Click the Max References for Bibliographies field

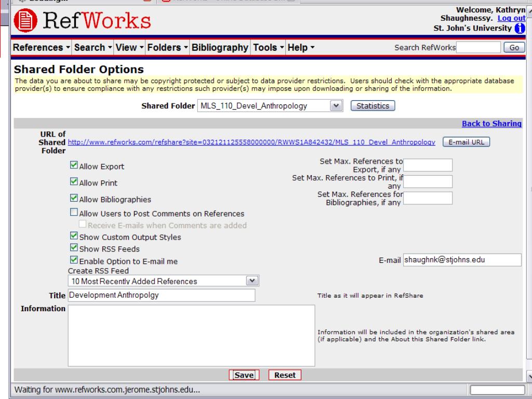tap(428, 198)
